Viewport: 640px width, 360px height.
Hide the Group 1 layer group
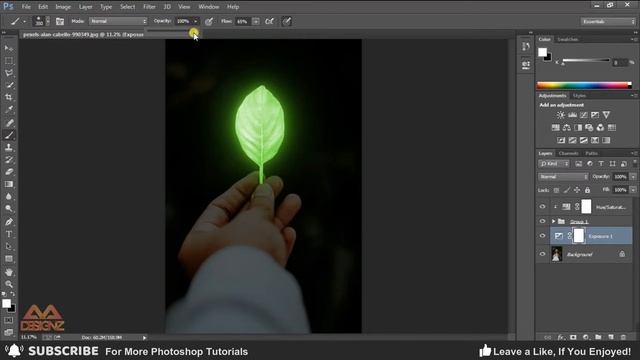click(542, 221)
